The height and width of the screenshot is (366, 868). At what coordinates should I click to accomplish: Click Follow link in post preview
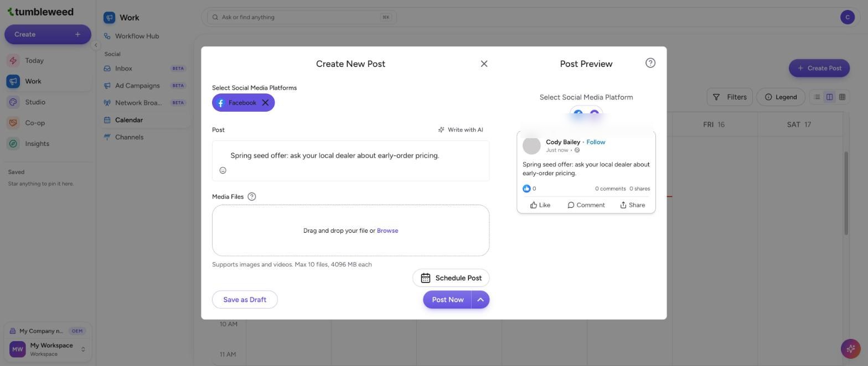click(x=596, y=142)
